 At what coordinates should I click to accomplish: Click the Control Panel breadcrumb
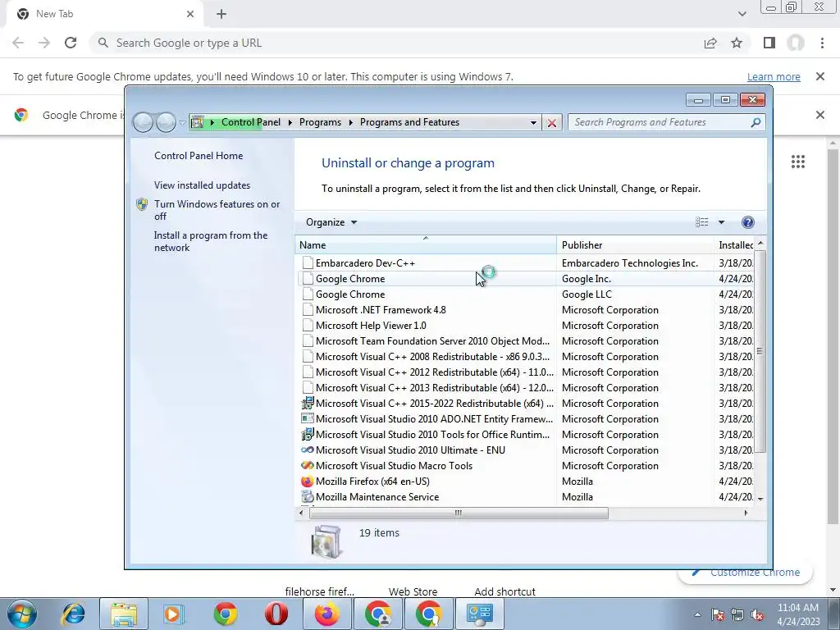251,122
